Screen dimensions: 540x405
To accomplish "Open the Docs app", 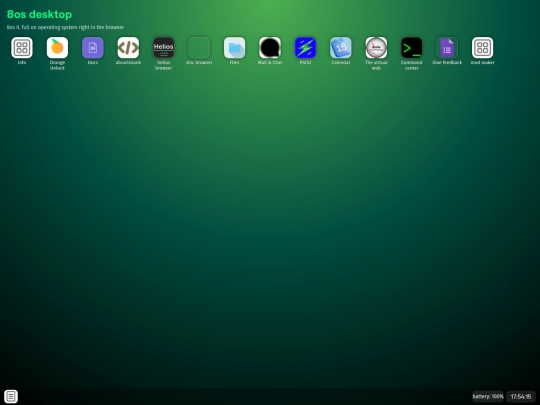I will point(93,48).
